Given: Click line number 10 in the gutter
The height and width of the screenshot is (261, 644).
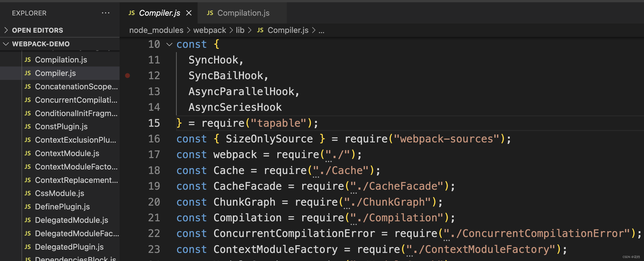Looking at the screenshot, I should pos(154,45).
